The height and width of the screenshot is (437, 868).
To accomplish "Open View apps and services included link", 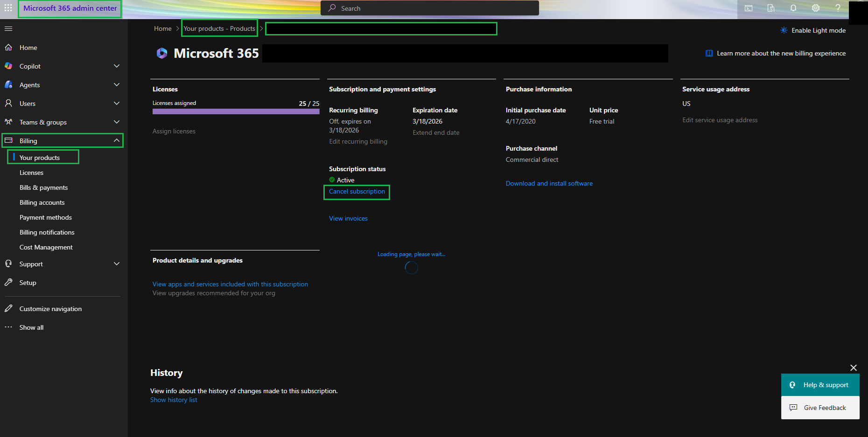I will 230,284.
